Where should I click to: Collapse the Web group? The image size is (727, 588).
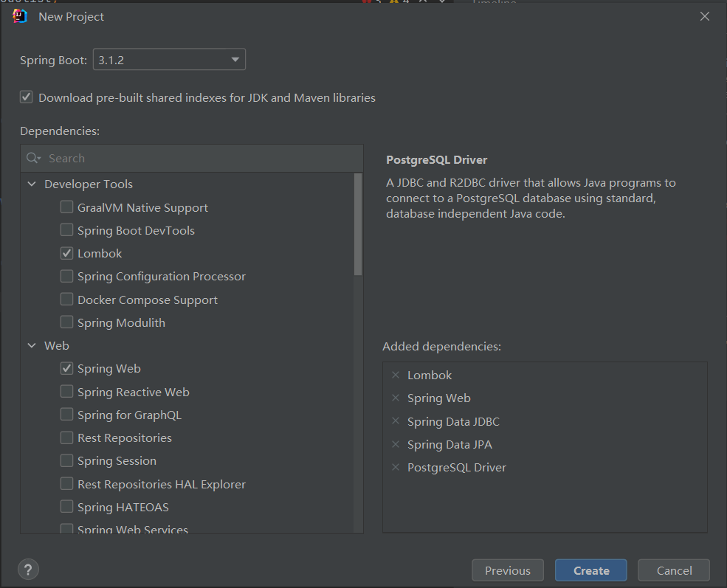[32, 346]
